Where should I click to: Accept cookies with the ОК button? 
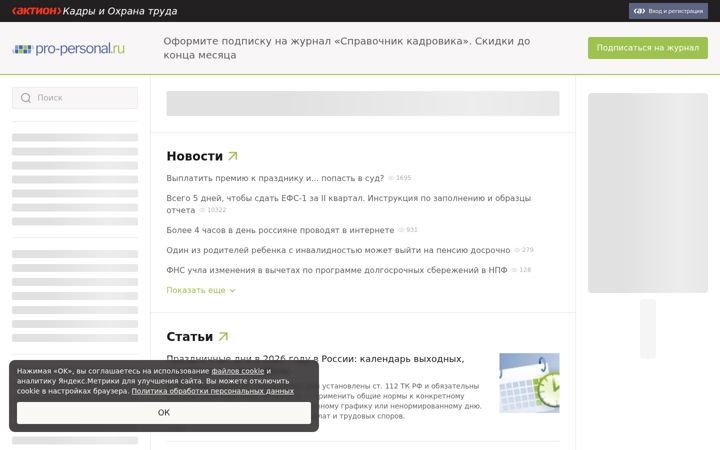click(x=164, y=413)
